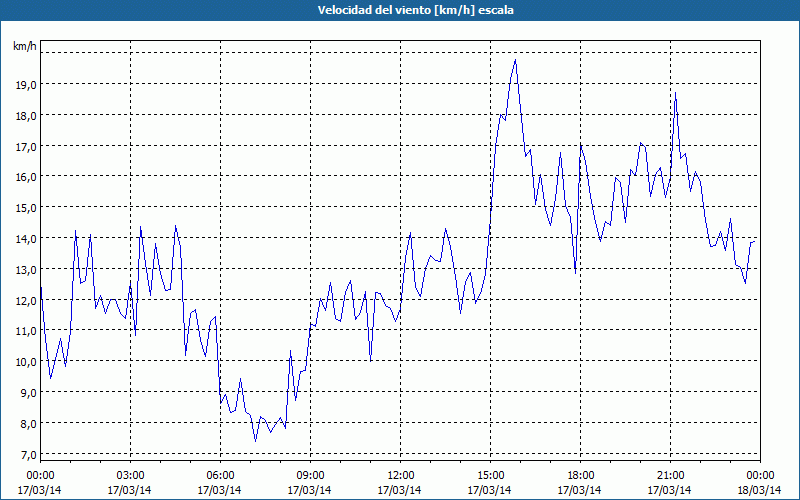Select the 7,0 y-axis value
Screen dimensions: 800x500
tap(28, 454)
